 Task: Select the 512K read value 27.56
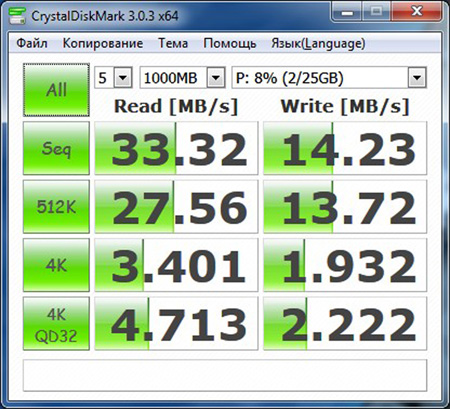pyautogui.click(x=176, y=207)
